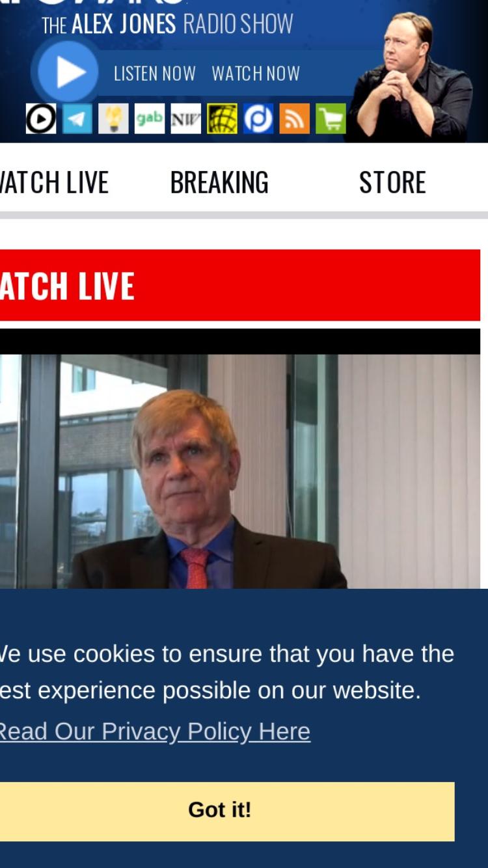This screenshot has height=868, width=488.
Task: Select the WATCH LIVE nav tab
Action: pyautogui.click(x=54, y=182)
